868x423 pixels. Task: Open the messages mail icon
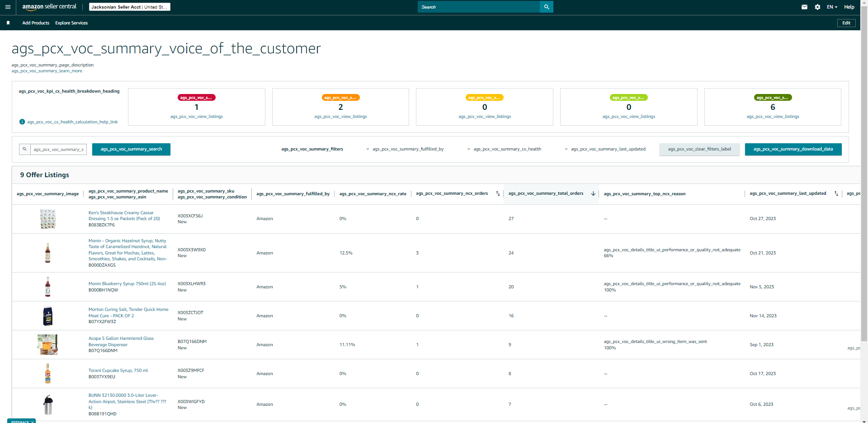(804, 7)
